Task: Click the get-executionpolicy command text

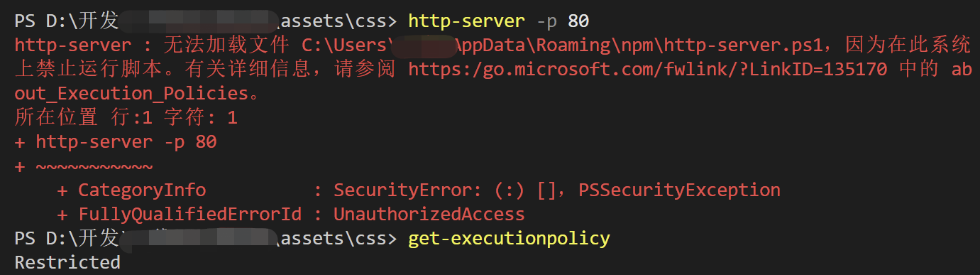Action: [509, 238]
